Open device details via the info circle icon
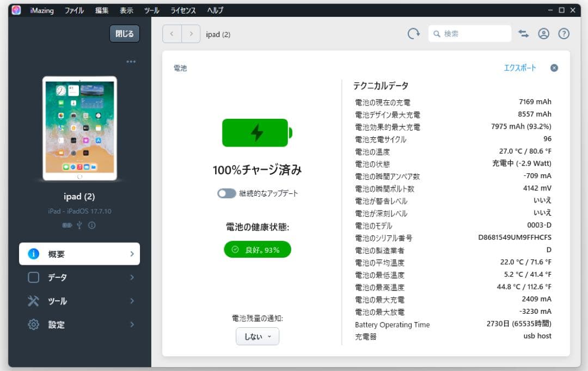The image size is (588, 371). (92, 224)
